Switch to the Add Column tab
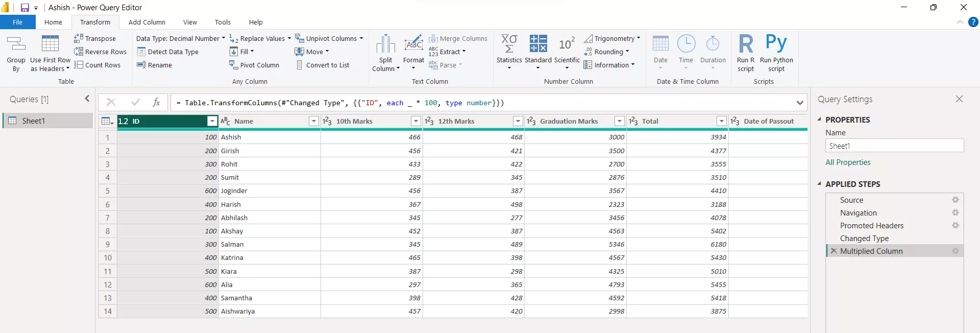 pos(147,22)
